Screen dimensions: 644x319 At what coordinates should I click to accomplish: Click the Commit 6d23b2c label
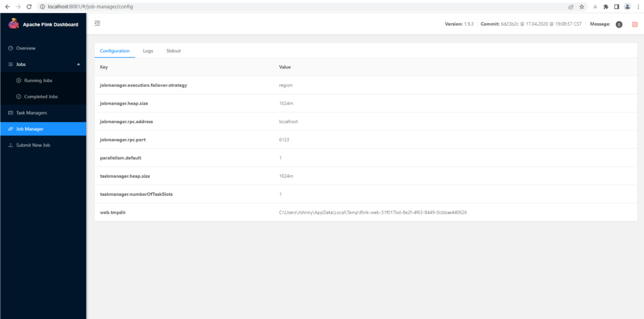coord(531,24)
